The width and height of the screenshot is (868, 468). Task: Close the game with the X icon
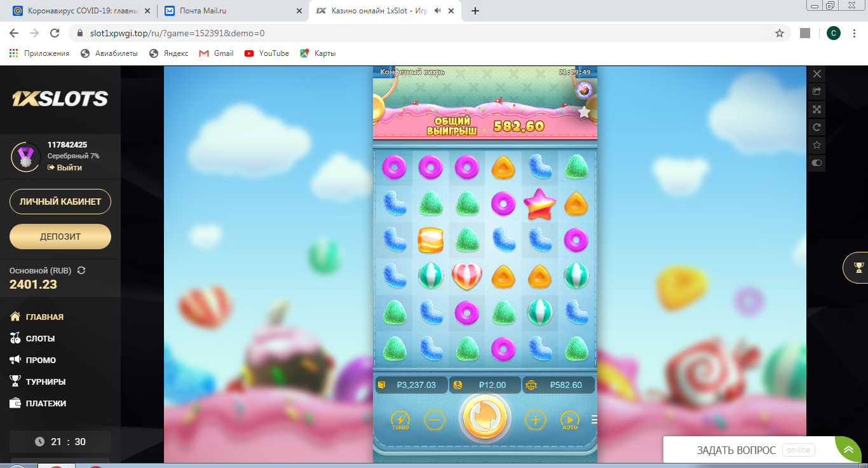click(x=817, y=74)
